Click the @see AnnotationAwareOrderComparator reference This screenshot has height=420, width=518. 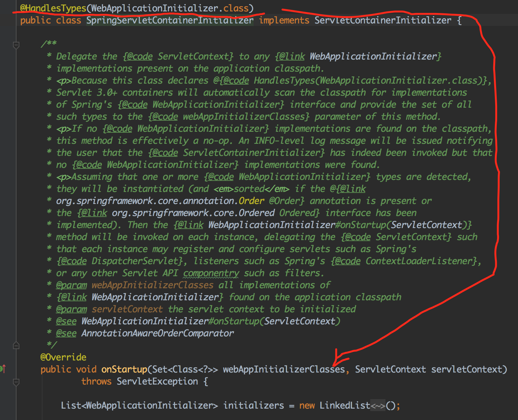click(x=145, y=333)
